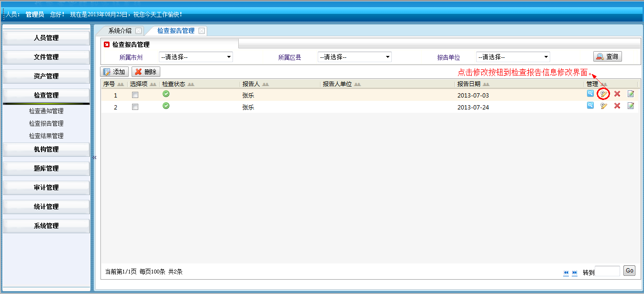Open the 所属区县 dropdown
This screenshot has width=644, height=294.
(355, 57)
